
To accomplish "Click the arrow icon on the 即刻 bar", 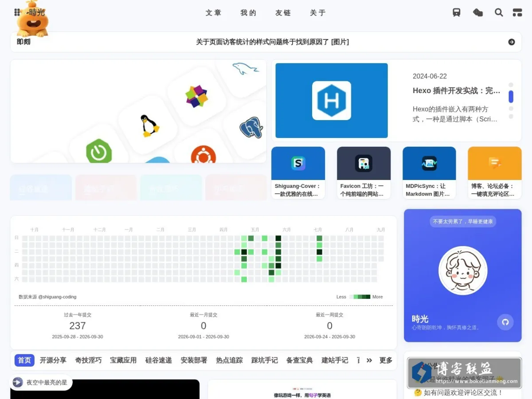I will point(512,42).
